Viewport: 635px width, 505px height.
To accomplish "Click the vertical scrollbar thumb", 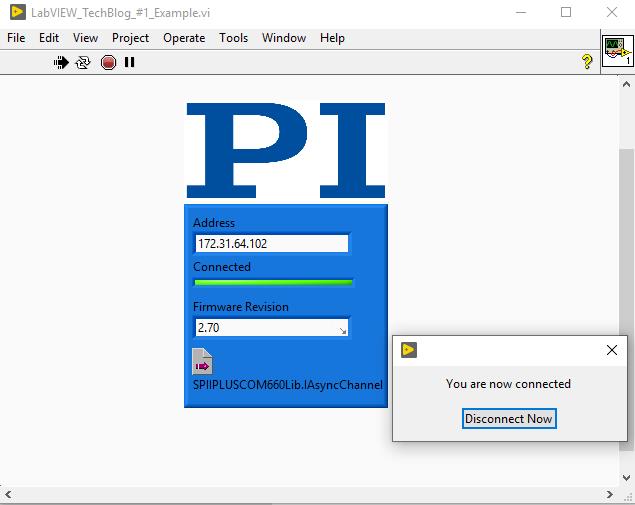I will pyautogui.click(x=626, y=300).
